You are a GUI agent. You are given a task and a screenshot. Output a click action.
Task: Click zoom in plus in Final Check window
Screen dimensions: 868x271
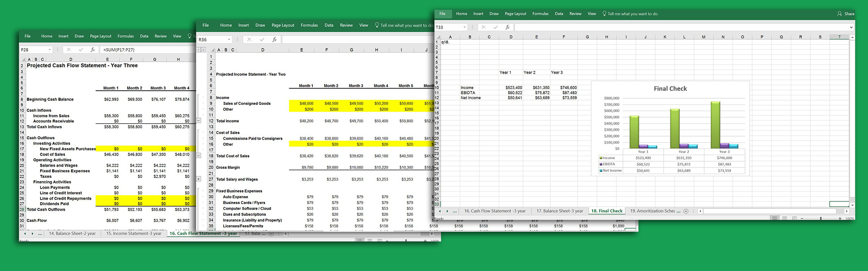840,219
